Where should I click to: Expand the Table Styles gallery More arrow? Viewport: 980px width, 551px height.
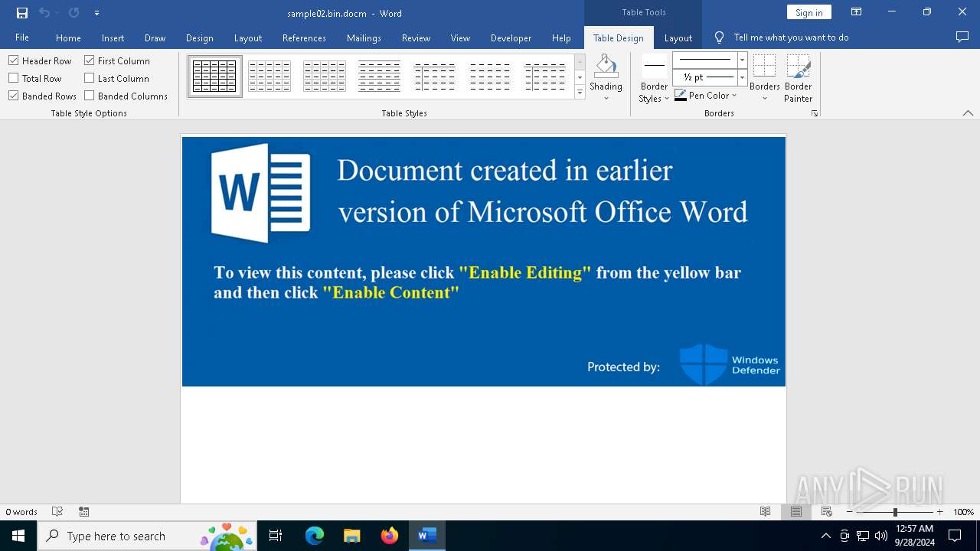(x=580, y=93)
